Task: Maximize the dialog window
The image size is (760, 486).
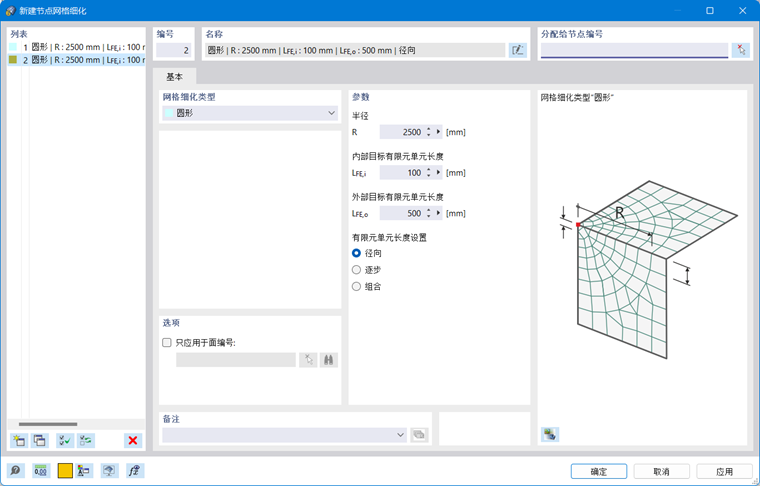Action: [x=710, y=10]
